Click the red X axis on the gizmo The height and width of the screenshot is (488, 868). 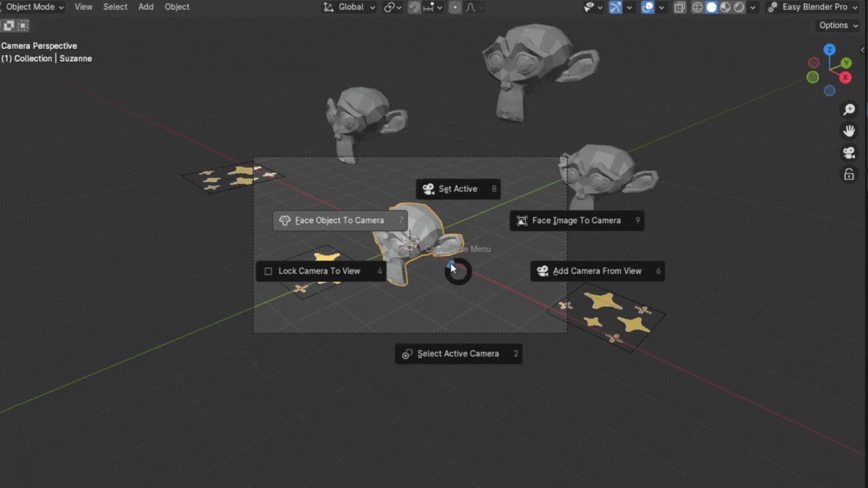845,78
